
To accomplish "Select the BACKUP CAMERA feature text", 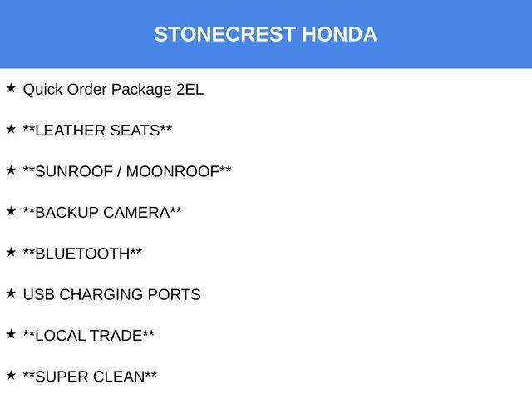I will (x=102, y=213).
